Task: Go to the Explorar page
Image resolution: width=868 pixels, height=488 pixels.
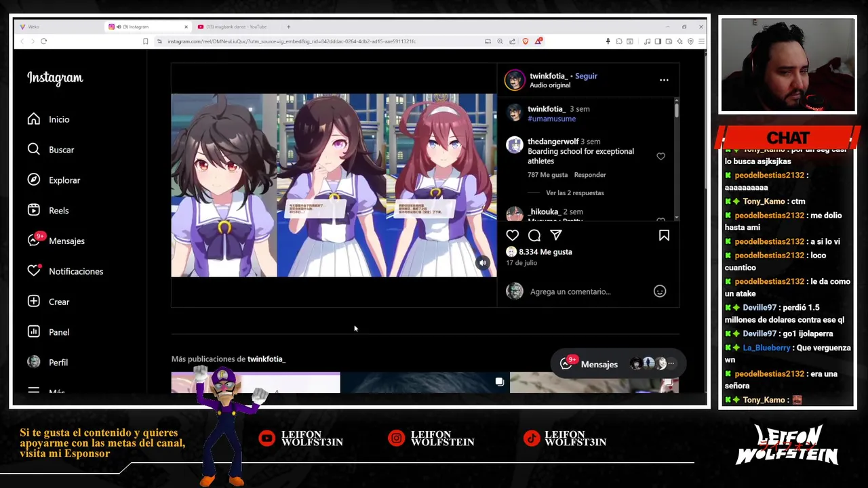Action: (54, 180)
